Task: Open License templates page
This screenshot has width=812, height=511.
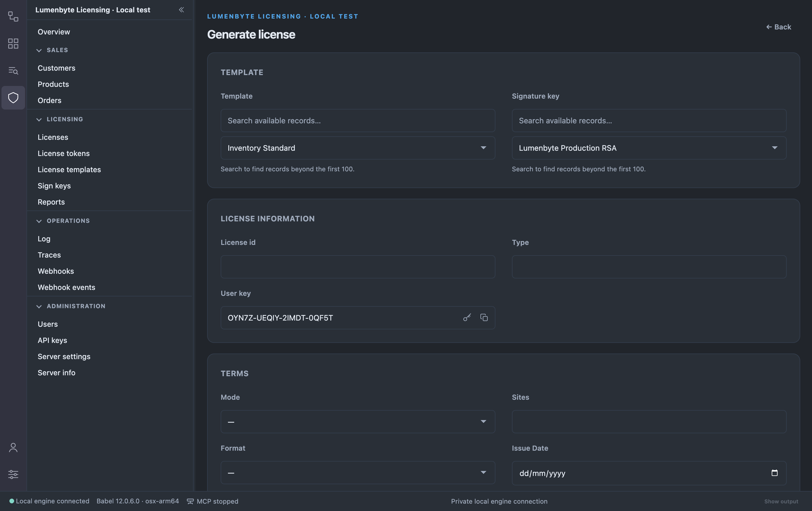Action: 69,169
